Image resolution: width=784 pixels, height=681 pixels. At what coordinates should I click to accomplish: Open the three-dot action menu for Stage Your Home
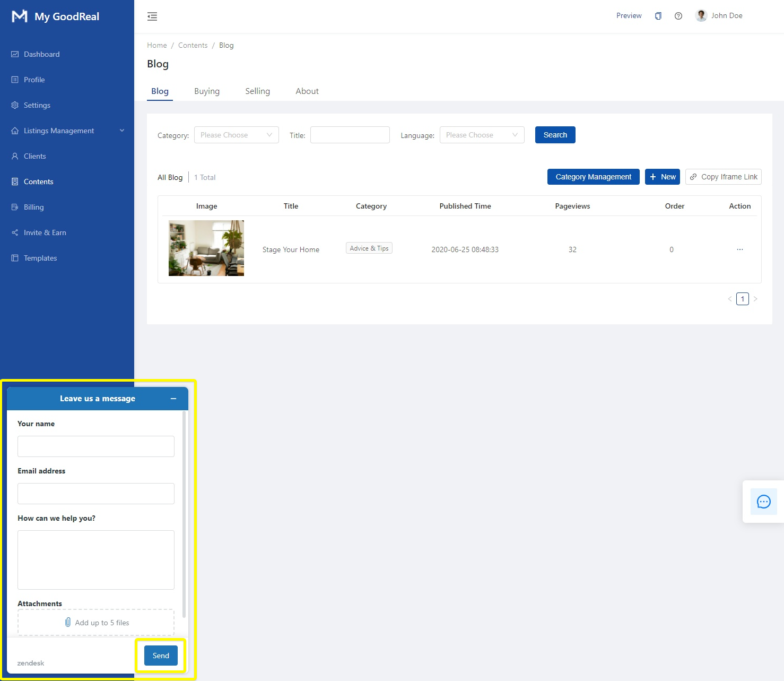pos(739,249)
